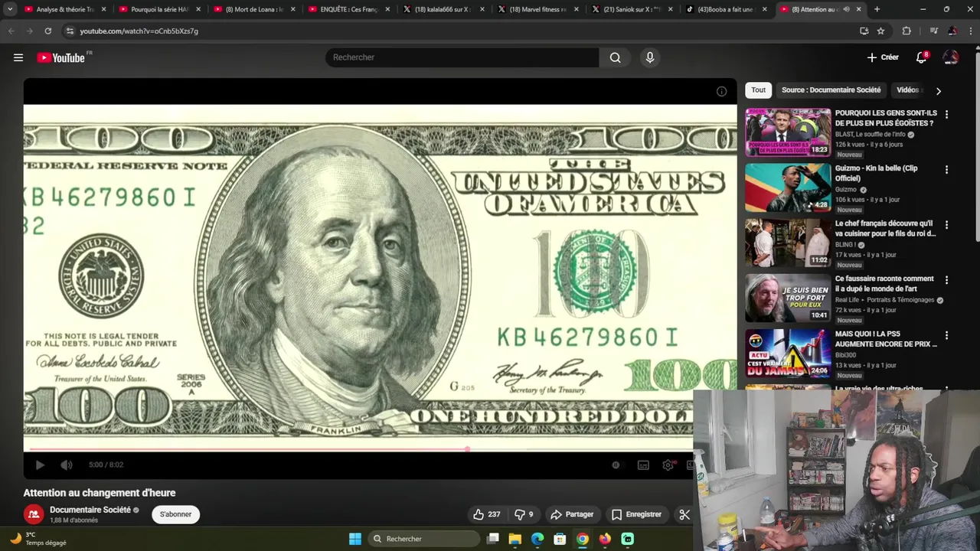Open Chrome extensions puzzle icon
Screen dimensions: 980x551
[906, 31]
